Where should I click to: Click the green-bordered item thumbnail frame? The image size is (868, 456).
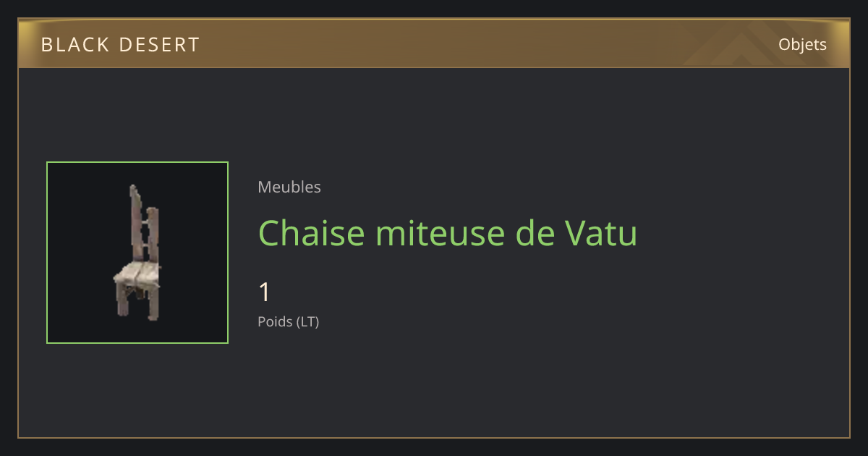tap(137, 253)
